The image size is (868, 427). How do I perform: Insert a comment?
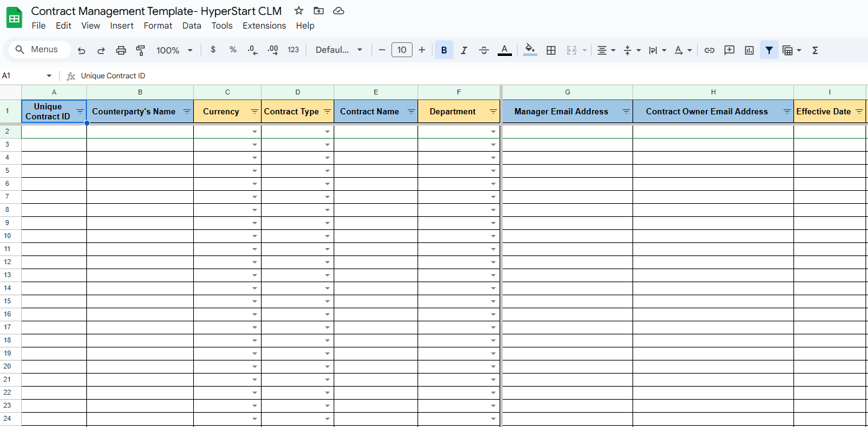pyautogui.click(x=729, y=50)
